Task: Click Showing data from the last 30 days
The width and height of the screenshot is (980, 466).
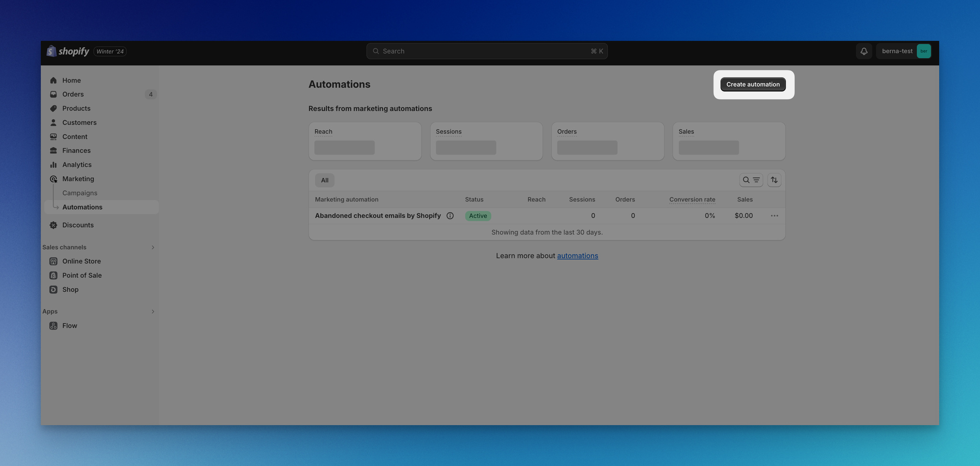Action: coord(547,232)
